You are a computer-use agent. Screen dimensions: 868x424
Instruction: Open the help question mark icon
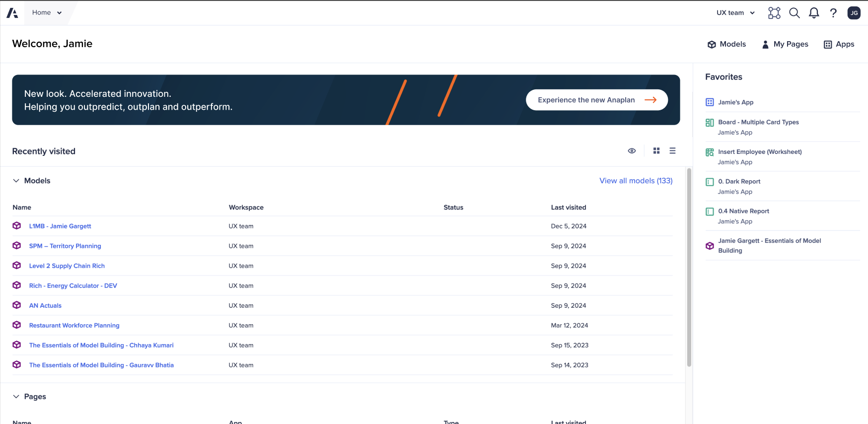click(833, 13)
